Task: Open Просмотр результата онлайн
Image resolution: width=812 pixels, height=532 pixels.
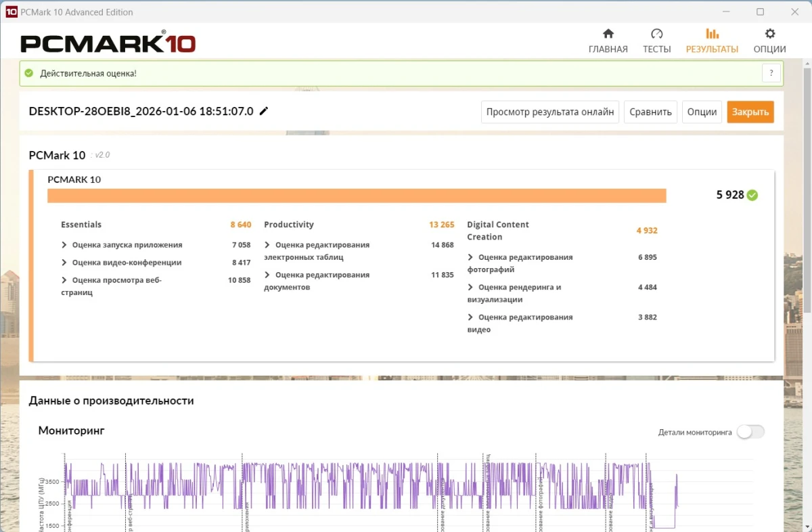Action: 549,112
